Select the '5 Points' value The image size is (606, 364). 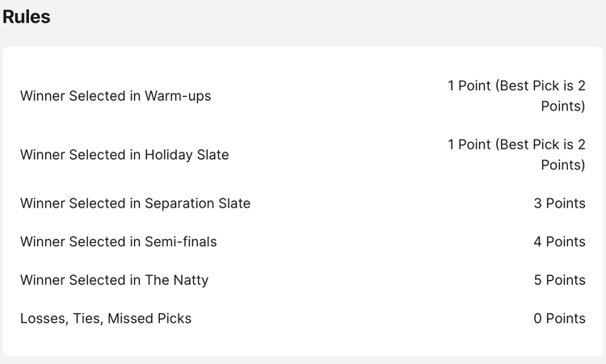pos(559,280)
